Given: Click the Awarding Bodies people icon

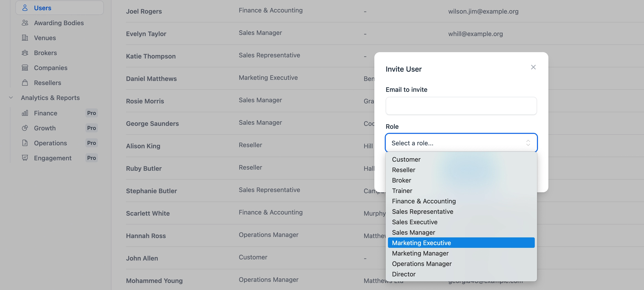Looking at the screenshot, I should coord(25,23).
